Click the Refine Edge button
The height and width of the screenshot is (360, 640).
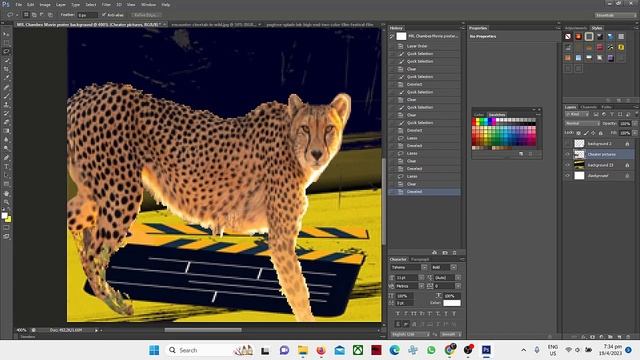(146, 15)
